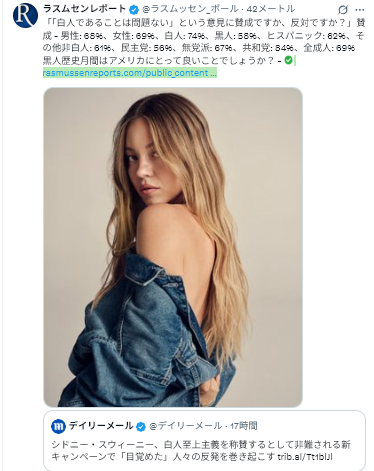Image resolution: width=374 pixels, height=471 pixels.
Task: Click verified badge beside デイリーメール
Action: click(141, 426)
